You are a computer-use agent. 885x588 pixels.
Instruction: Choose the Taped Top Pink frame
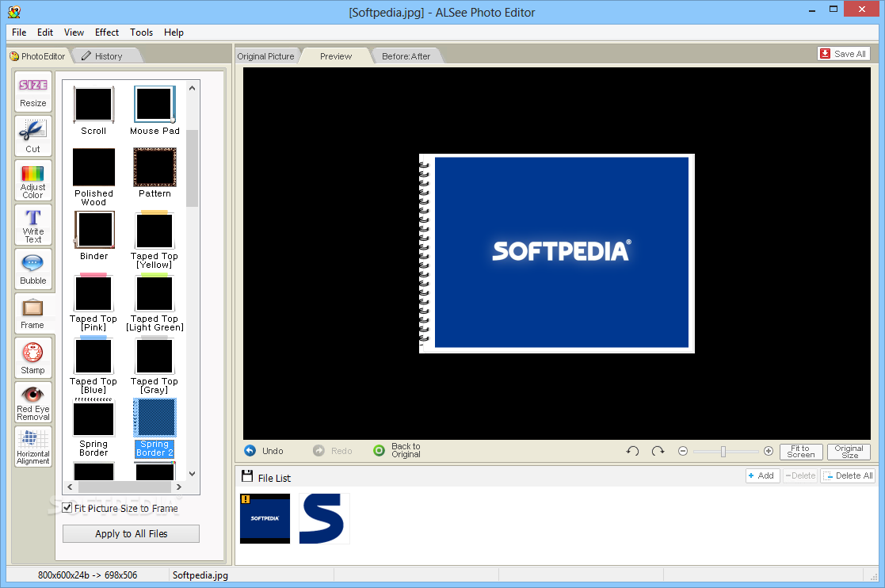pos(93,302)
